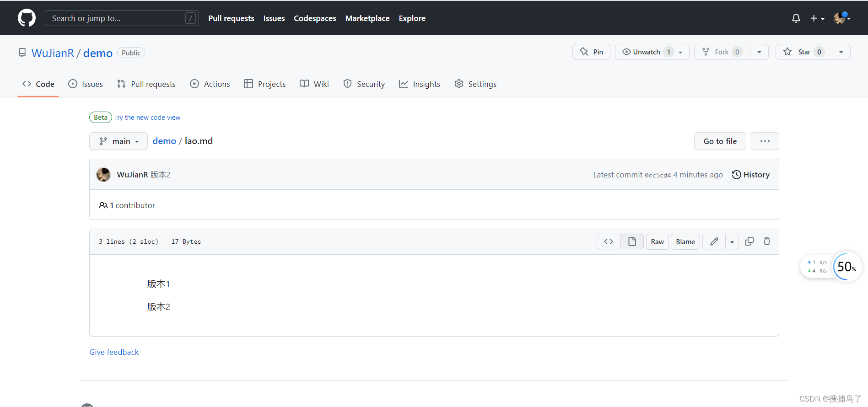Click Go to file button

click(x=720, y=141)
